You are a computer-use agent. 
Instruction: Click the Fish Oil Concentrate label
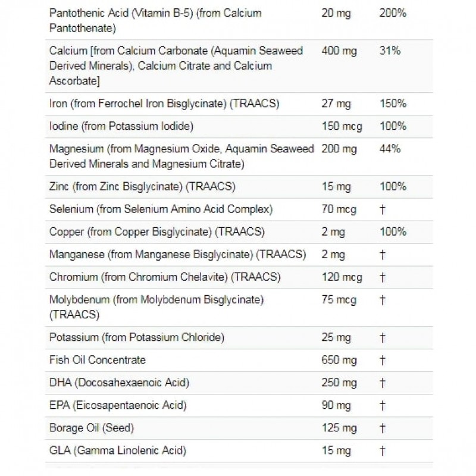click(98, 360)
